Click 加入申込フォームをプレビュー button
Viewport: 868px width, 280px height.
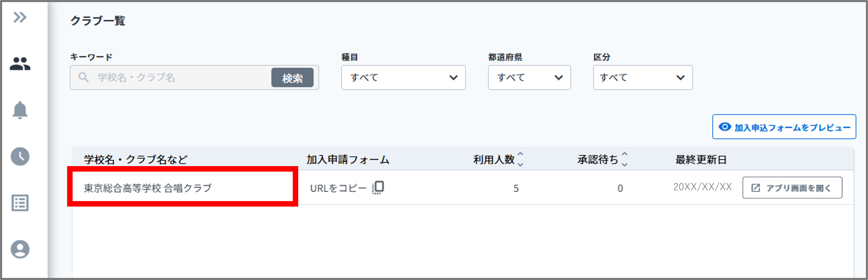click(x=784, y=127)
